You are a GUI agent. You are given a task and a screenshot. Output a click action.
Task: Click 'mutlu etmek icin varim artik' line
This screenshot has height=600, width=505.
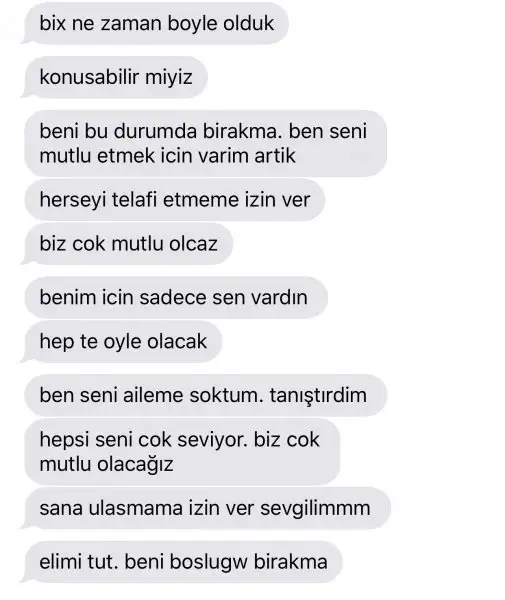pos(168,156)
